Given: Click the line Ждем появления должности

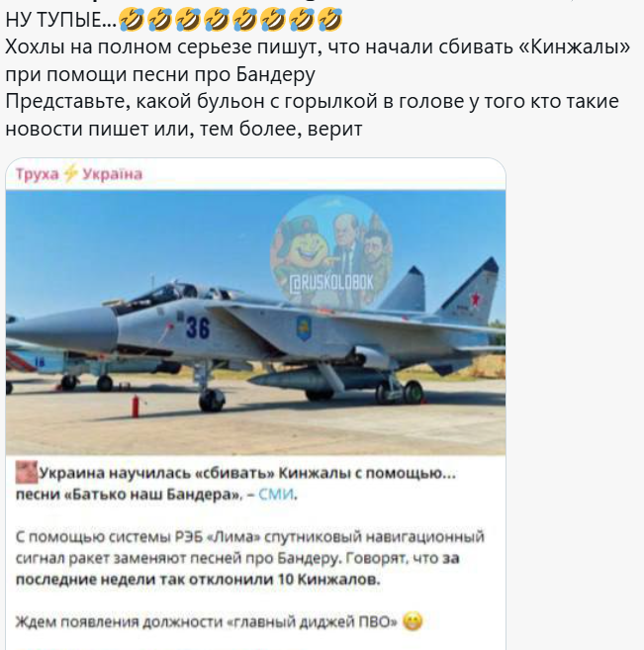Looking at the screenshot, I should click(207, 621).
